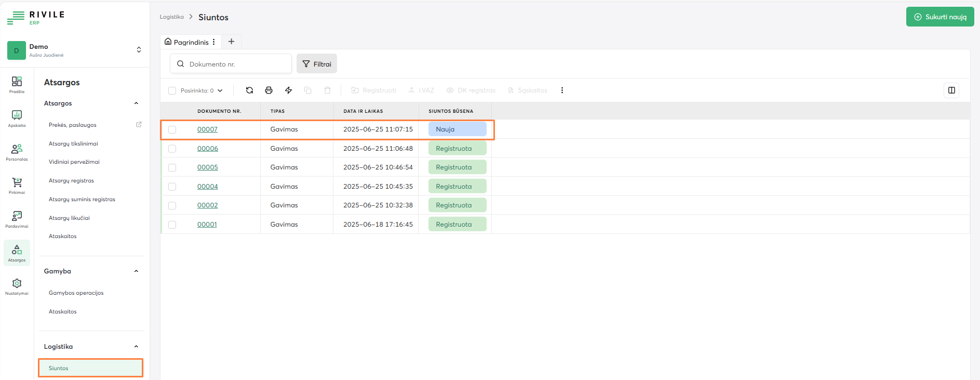980x380 pixels.
Task: Tick the checkbox for document 00004
Action: click(x=172, y=187)
